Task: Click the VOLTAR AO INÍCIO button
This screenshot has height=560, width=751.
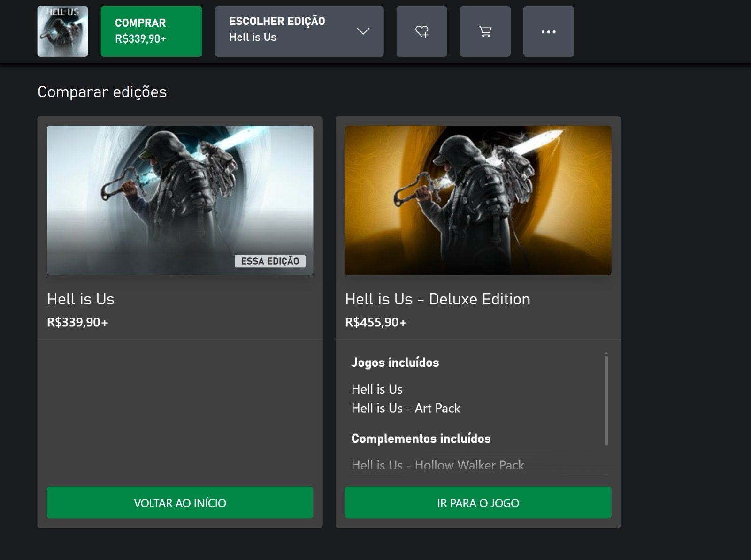Action: 180,503
